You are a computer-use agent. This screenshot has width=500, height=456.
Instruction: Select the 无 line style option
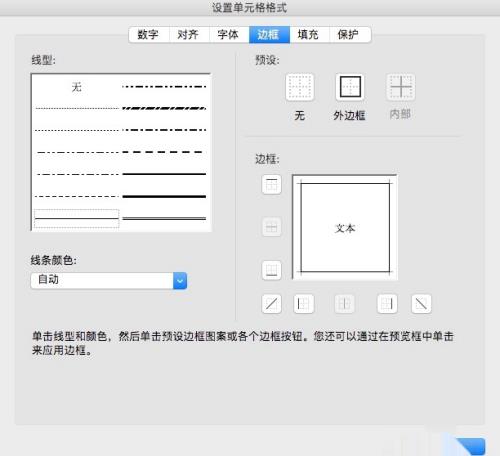point(77,87)
